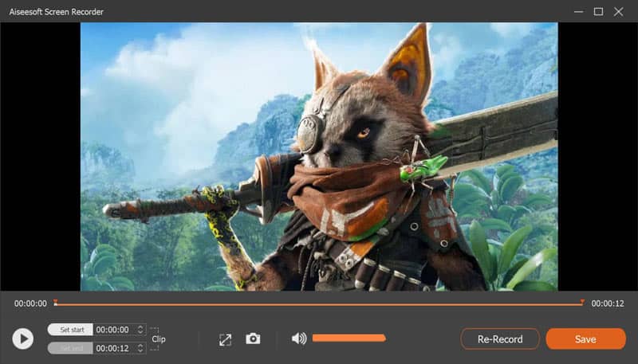The width and height of the screenshot is (638, 364).
Task: Click the orange volume slider bar
Action: click(x=349, y=338)
